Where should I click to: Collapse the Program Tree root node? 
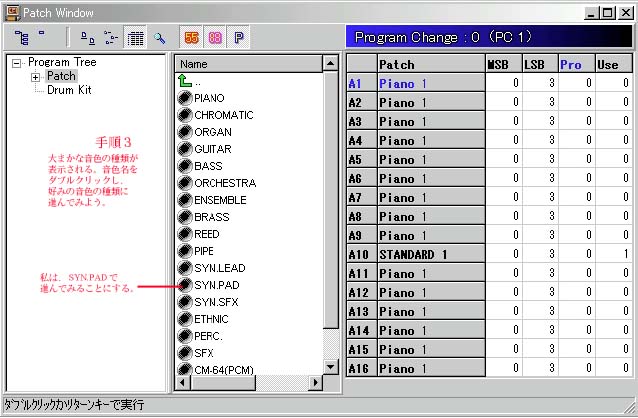point(17,63)
